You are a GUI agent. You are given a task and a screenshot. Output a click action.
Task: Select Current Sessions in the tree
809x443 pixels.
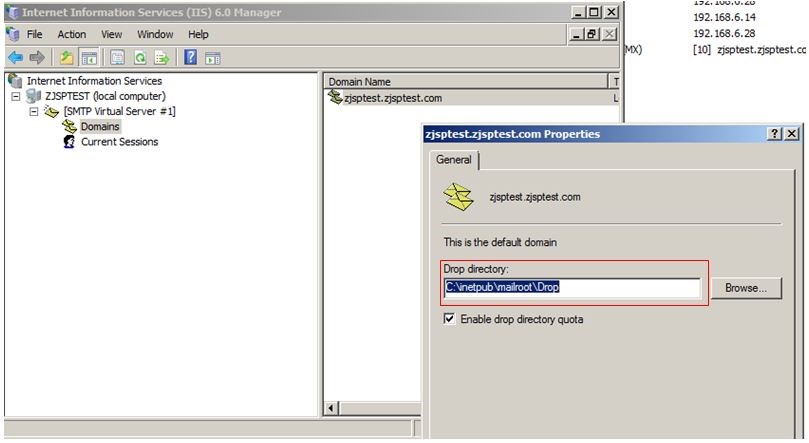pyautogui.click(x=120, y=142)
